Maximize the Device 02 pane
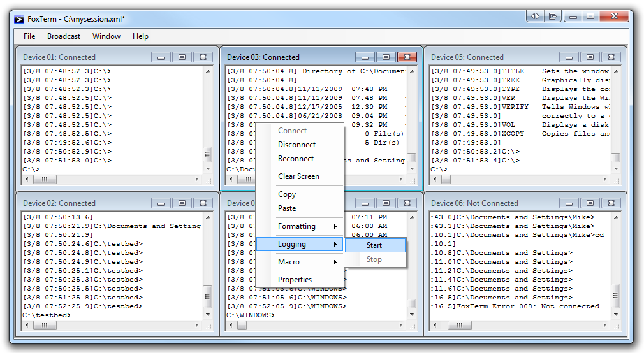This screenshot has height=353, width=644. click(182, 203)
